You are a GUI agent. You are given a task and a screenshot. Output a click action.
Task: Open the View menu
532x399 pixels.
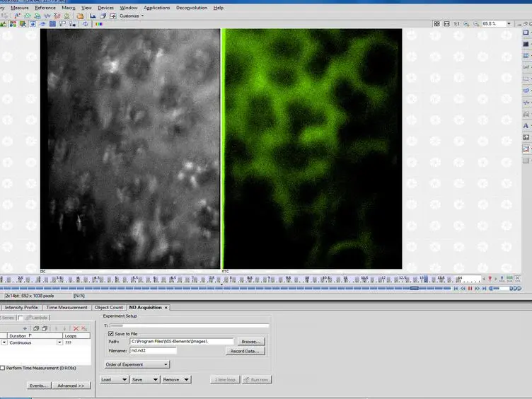point(86,8)
